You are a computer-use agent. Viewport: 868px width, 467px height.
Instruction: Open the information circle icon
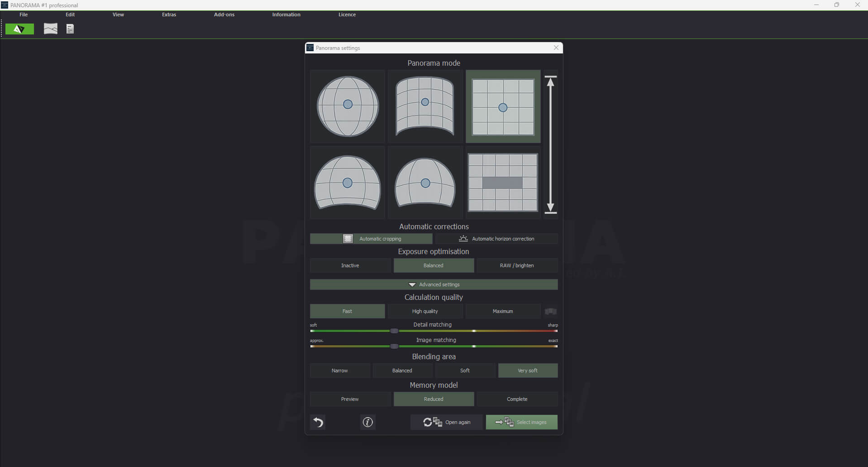point(367,422)
